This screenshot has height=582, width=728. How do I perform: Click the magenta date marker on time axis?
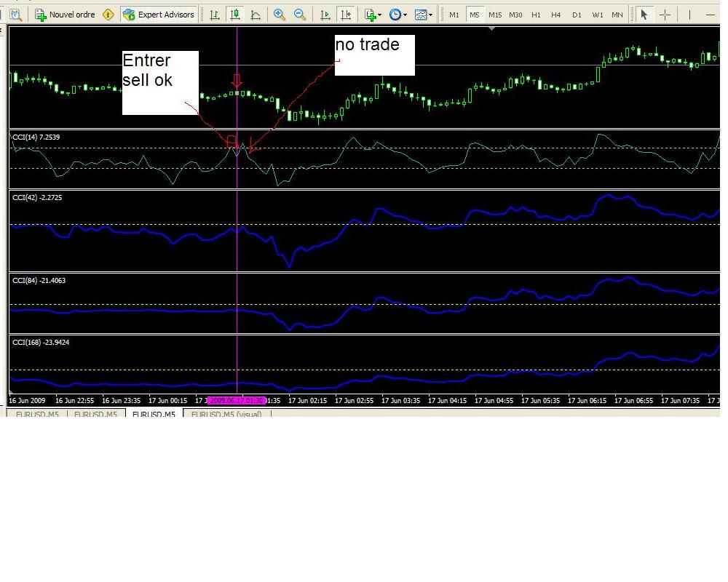coord(235,401)
